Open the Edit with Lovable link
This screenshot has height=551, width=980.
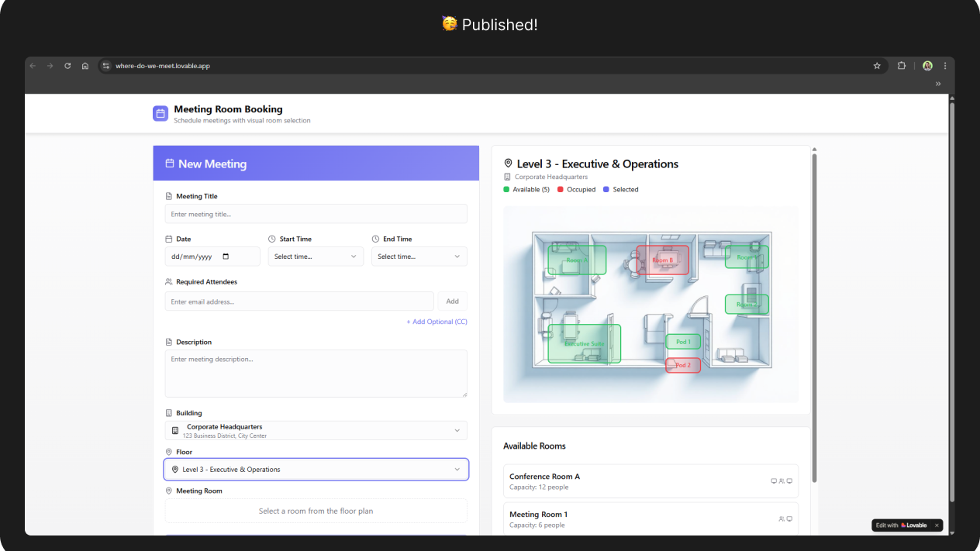pyautogui.click(x=901, y=525)
